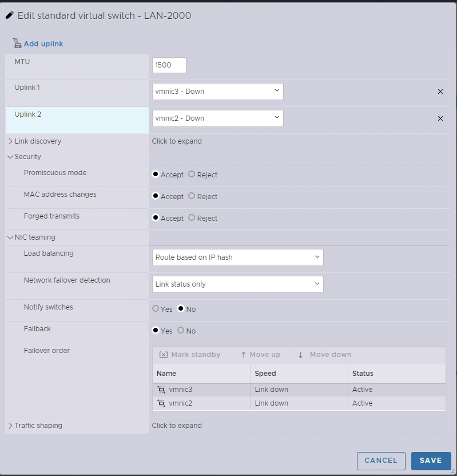
Task: Click the Add uplink icon
Action: [x=17, y=43]
